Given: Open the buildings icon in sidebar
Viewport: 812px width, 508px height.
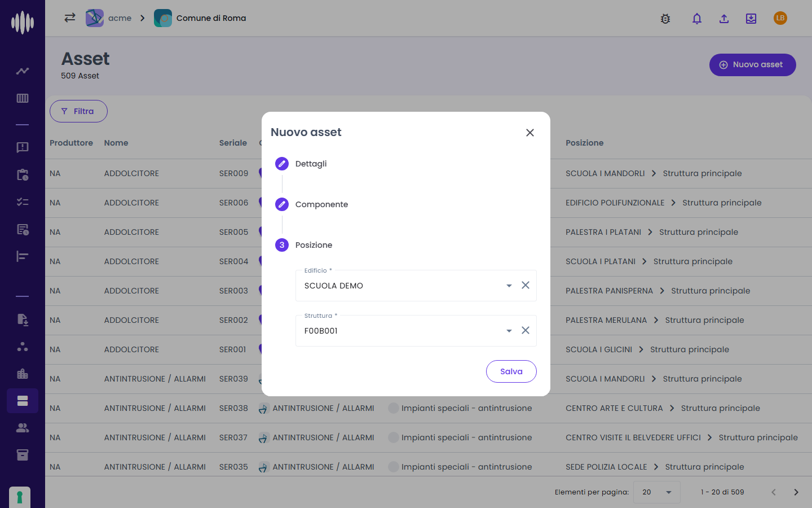Looking at the screenshot, I should [23, 374].
